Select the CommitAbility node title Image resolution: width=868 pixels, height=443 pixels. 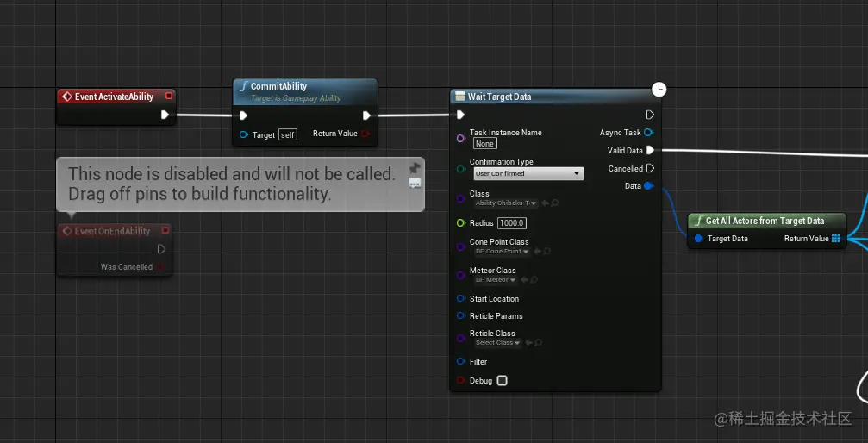tap(278, 86)
